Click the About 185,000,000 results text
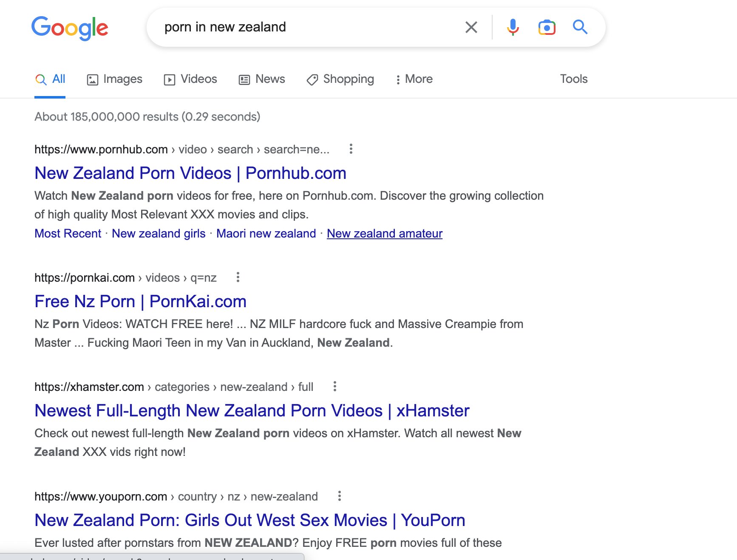Image resolution: width=737 pixels, height=560 pixels. pyautogui.click(x=147, y=117)
